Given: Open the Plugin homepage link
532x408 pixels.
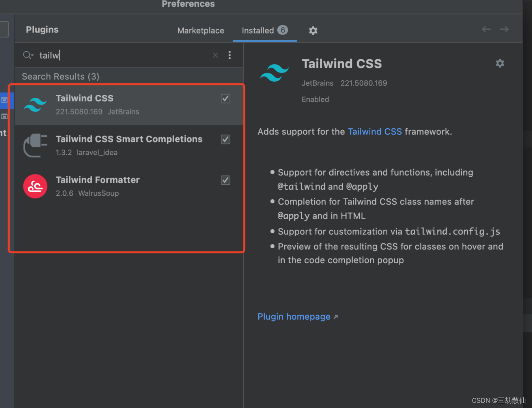Looking at the screenshot, I should tap(294, 316).
